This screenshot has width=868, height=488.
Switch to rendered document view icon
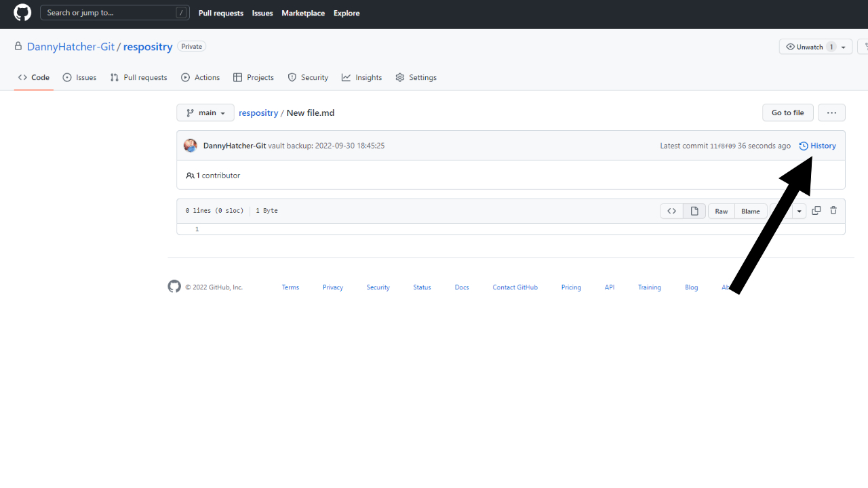click(x=694, y=211)
